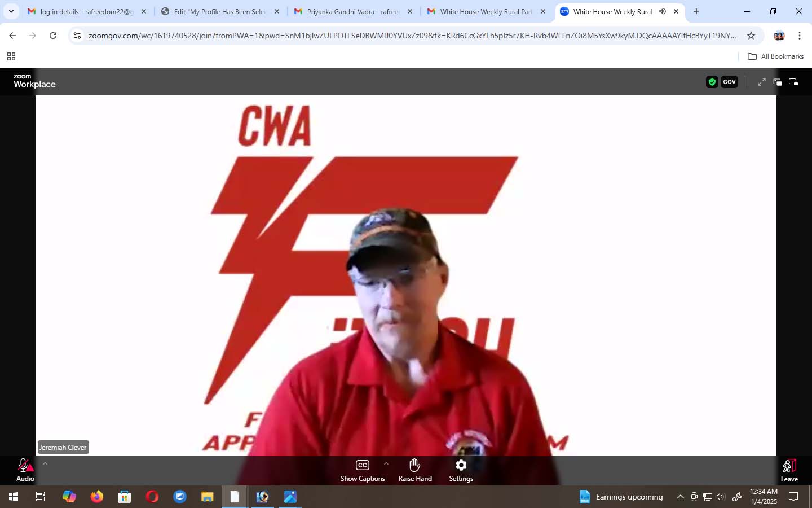Screen dimensions: 812x508
Task: Open the tab search dropdown
Action: point(11,11)
